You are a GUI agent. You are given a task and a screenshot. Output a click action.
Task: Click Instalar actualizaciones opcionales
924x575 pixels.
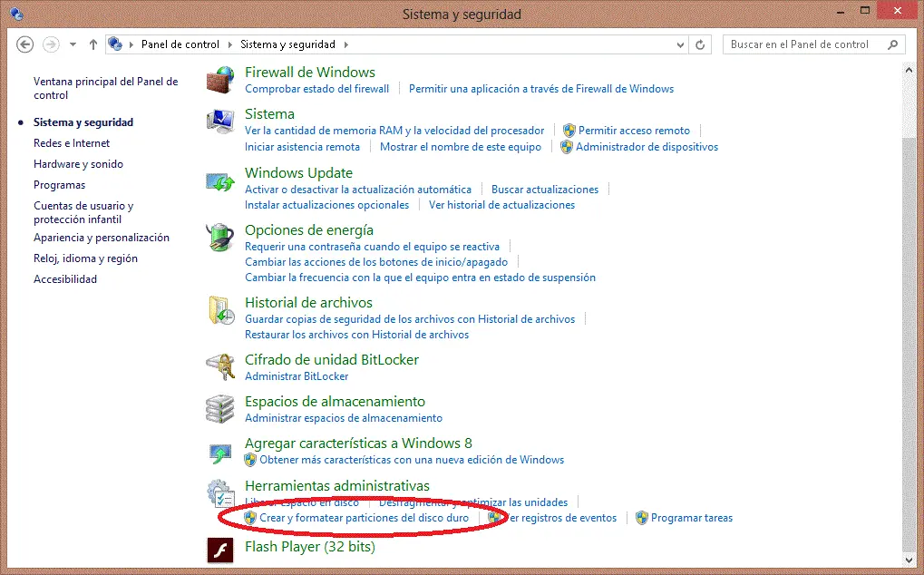click(x=326, y=204)
